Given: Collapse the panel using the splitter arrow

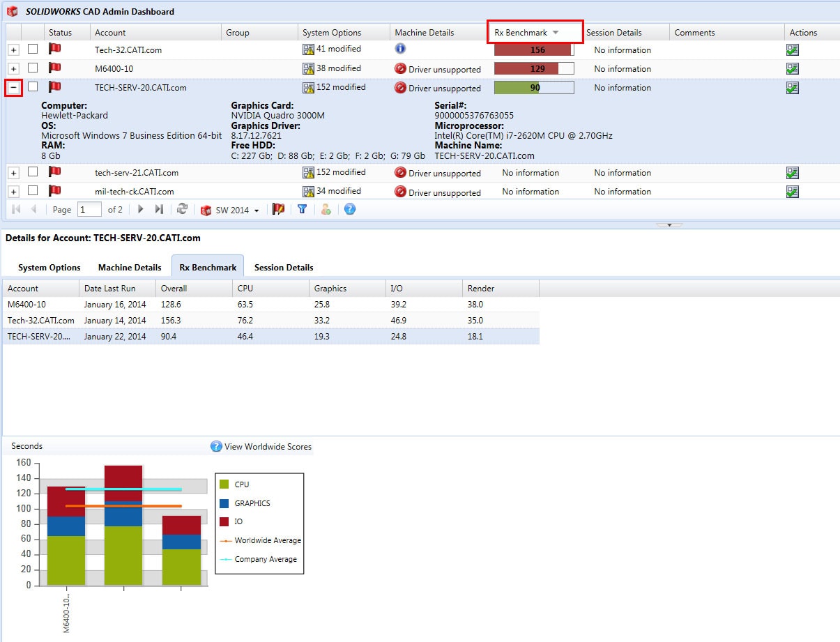Looking at the screenshot, I should pyautogui.click(x=669, y=225).
